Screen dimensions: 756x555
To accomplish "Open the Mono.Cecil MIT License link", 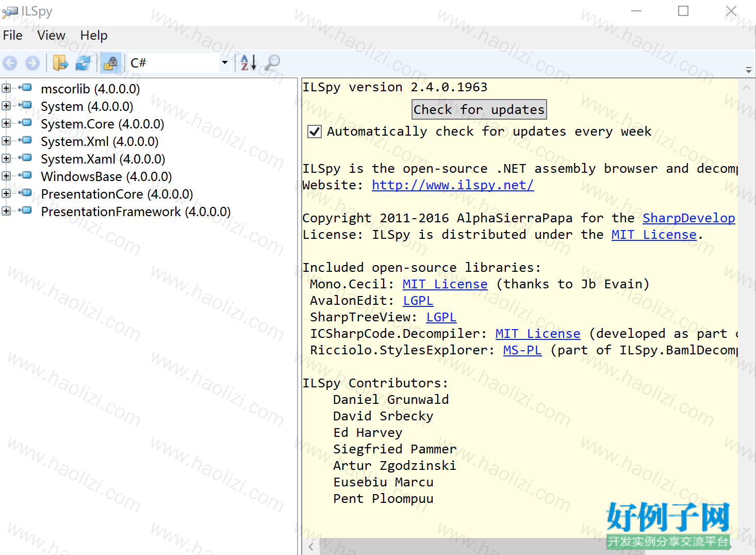I will 445,284.
